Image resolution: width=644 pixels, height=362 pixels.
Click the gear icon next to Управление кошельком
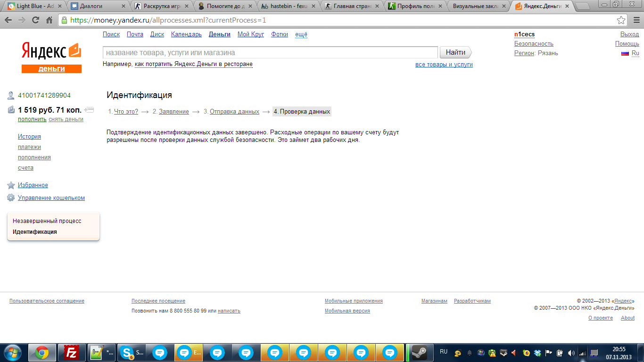pyautogui.click(x=11, y=198)
